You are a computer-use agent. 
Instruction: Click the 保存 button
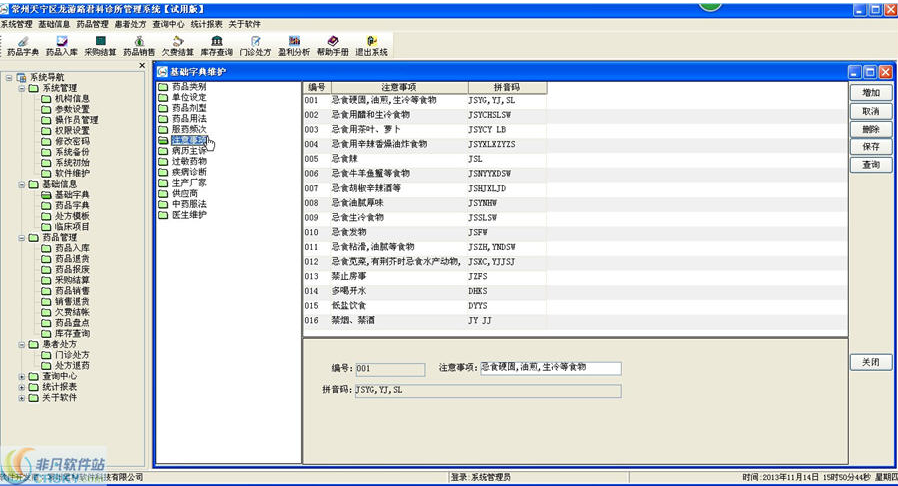[x=871, y=147]
